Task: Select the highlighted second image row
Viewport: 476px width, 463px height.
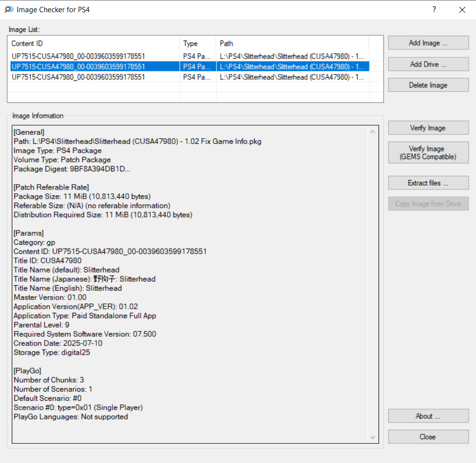Action: tap(190, 67)
